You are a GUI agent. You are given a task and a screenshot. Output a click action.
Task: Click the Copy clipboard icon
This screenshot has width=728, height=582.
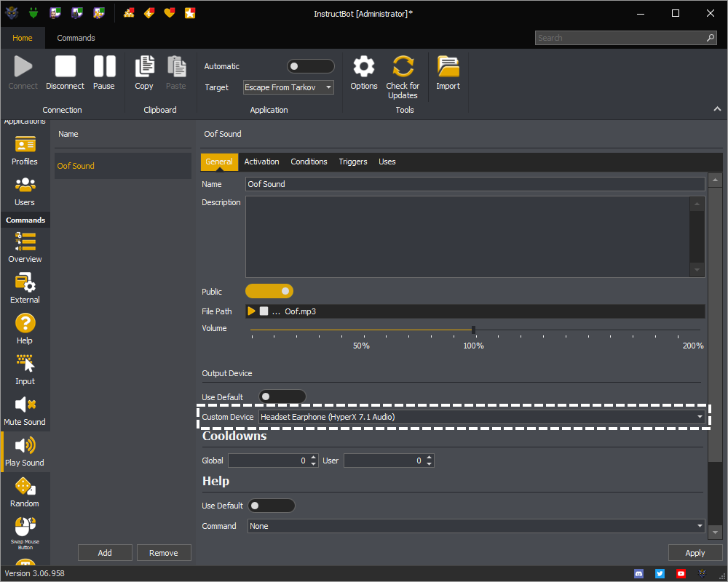click(144, 66)
